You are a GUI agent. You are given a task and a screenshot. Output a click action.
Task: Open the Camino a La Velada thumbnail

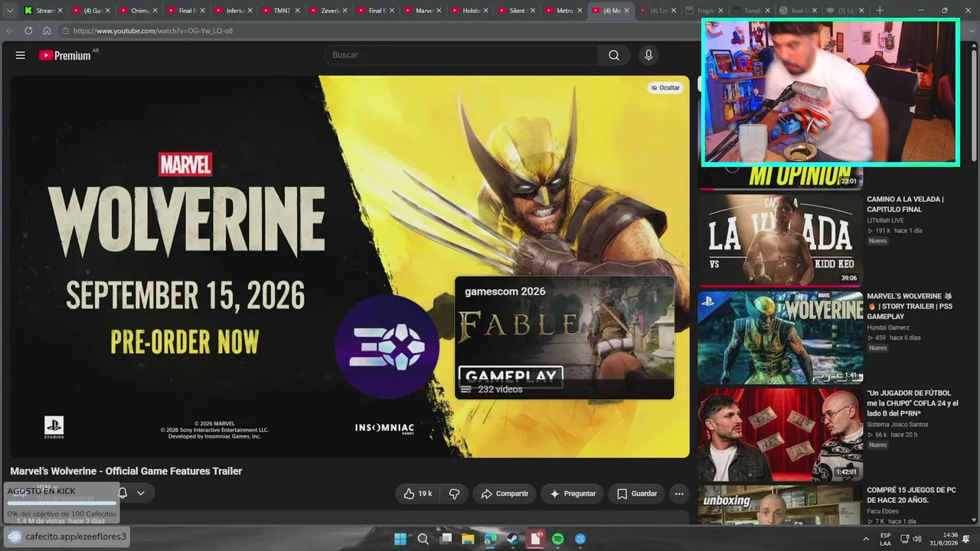(x=780, y=240)
